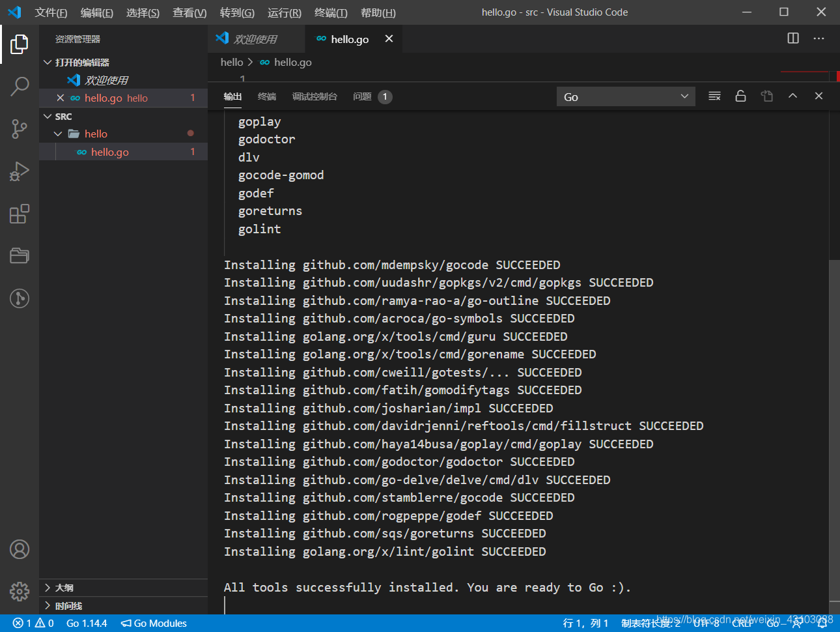Image resolution: width=840 pixels, height=632 pixels.
Task: Toggle the output scroll lock
Action: [x=740, y=96]
